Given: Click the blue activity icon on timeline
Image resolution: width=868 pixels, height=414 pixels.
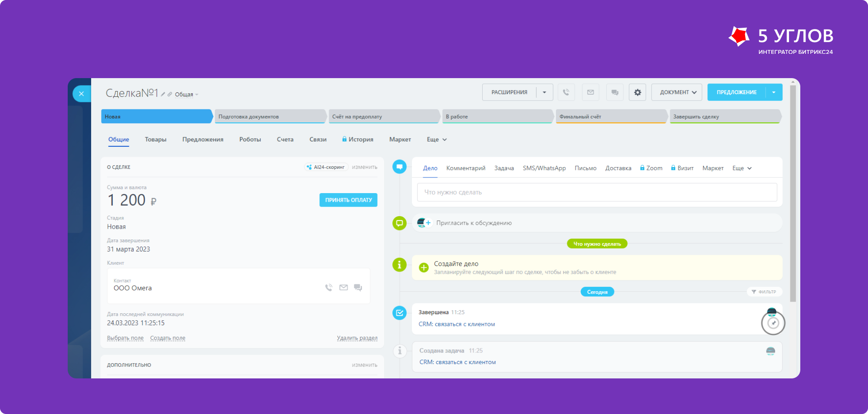Looking at the screenshot, I should [399, 167].
